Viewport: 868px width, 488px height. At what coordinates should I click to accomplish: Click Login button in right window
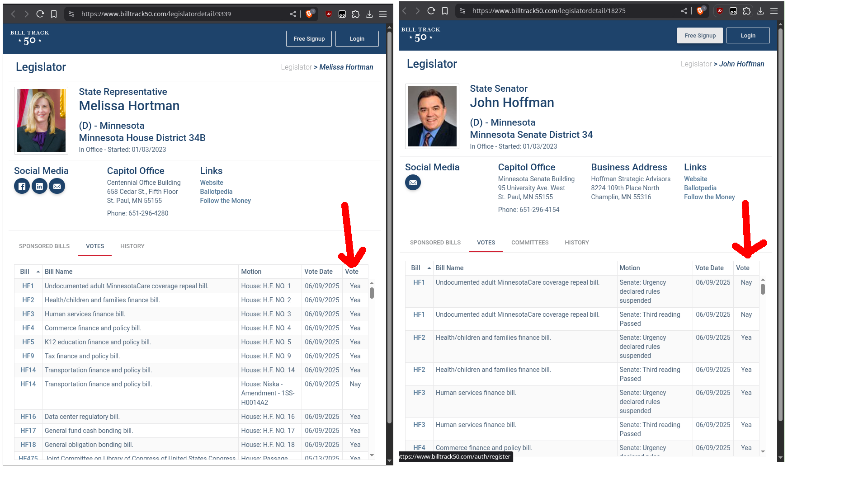[748, 36]
